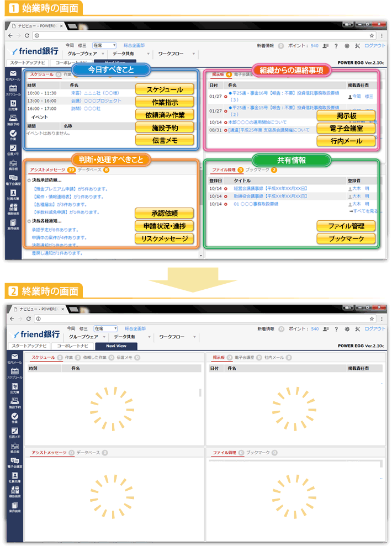
Task: Select コーポレートナビ tab in end-of-day screen
Action: pos(72,346)
